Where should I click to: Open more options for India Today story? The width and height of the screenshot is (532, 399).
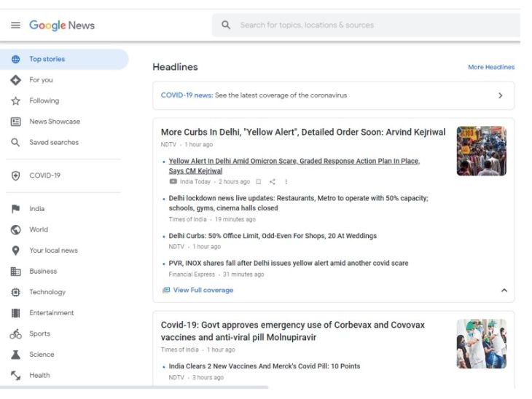click(286, 182)
